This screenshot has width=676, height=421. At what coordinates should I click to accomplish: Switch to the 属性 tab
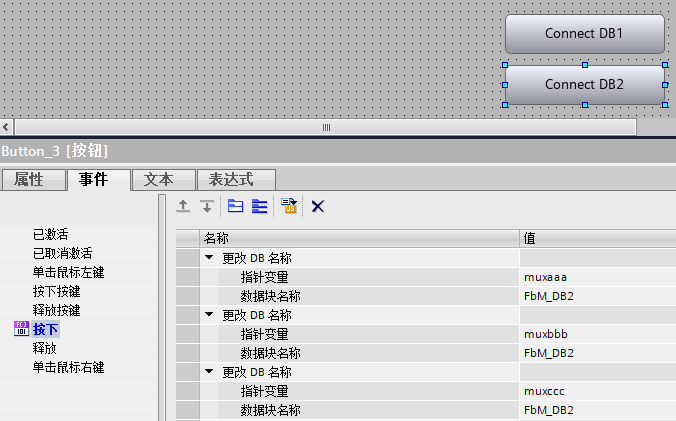(29, 180)
